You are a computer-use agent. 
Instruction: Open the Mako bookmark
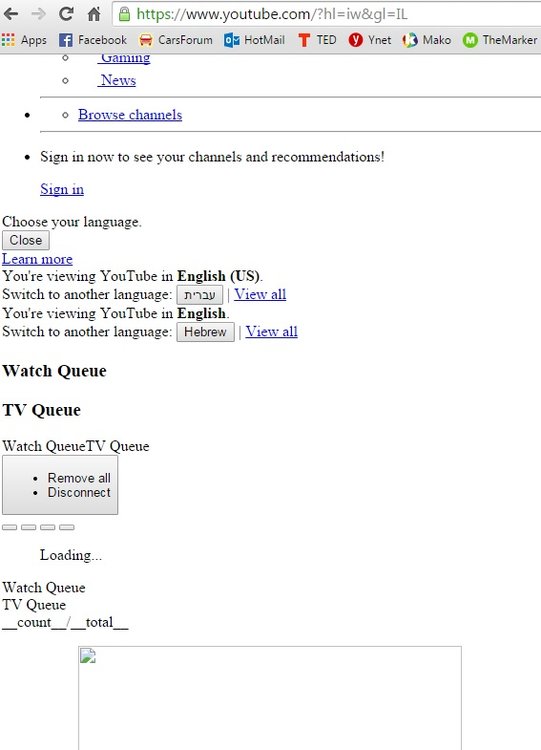[x=427, y=40]
